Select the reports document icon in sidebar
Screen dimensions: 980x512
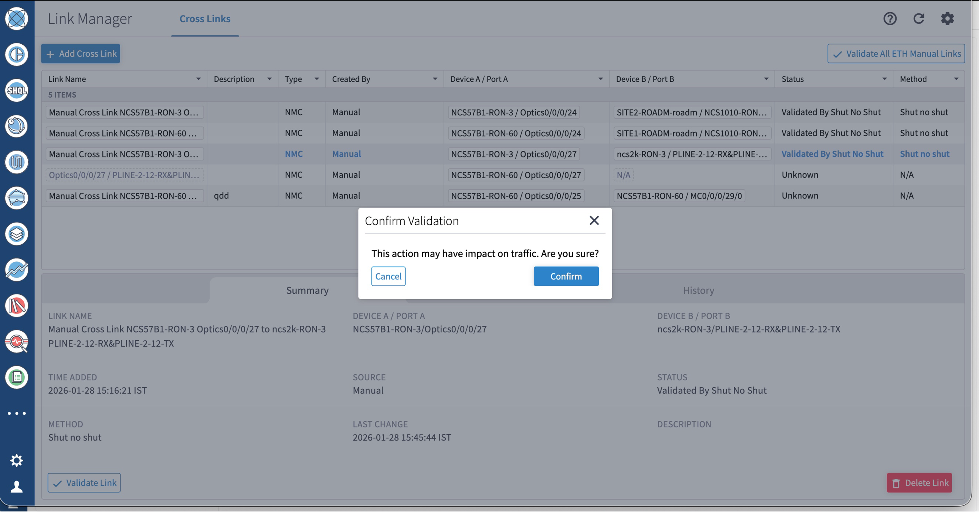(16, 378)
